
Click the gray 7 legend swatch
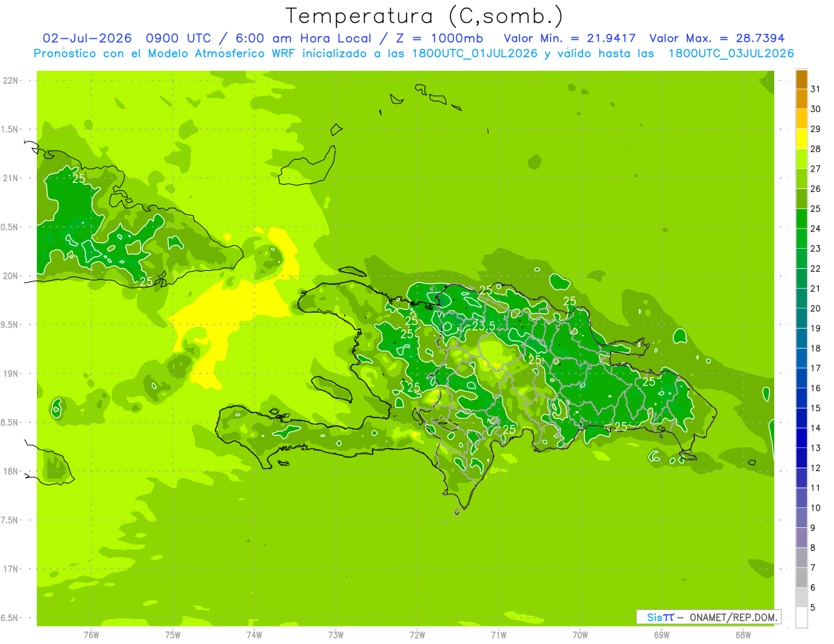click(801, 558)
